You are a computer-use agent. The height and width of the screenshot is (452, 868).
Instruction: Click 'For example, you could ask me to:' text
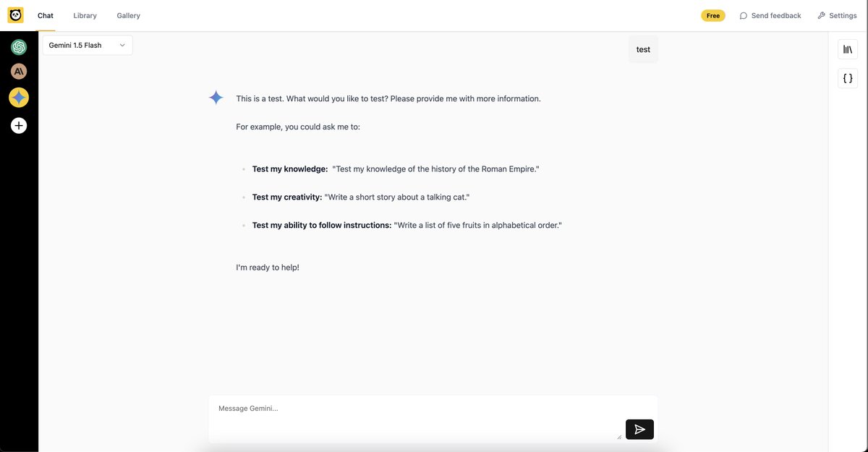(x=298, y=127)
